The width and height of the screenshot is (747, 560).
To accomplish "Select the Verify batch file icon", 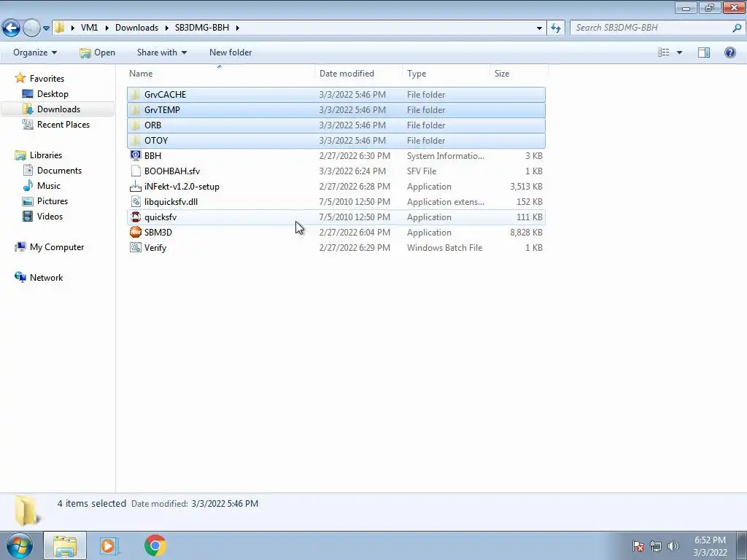I will point(136,247).
